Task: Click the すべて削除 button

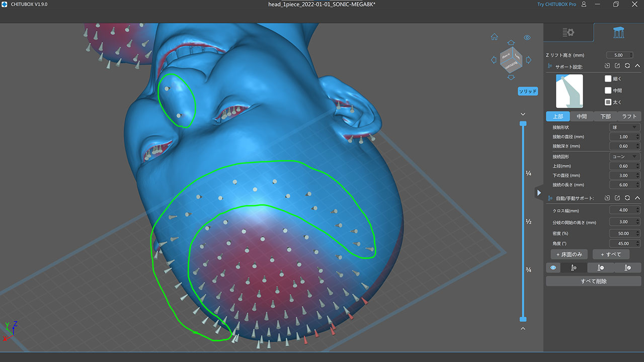Action: click(x=594, y=281)
